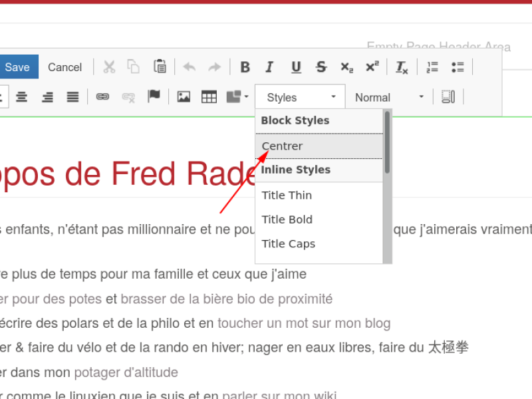Open the Normal paragraph format dropdown

point(390,97)
